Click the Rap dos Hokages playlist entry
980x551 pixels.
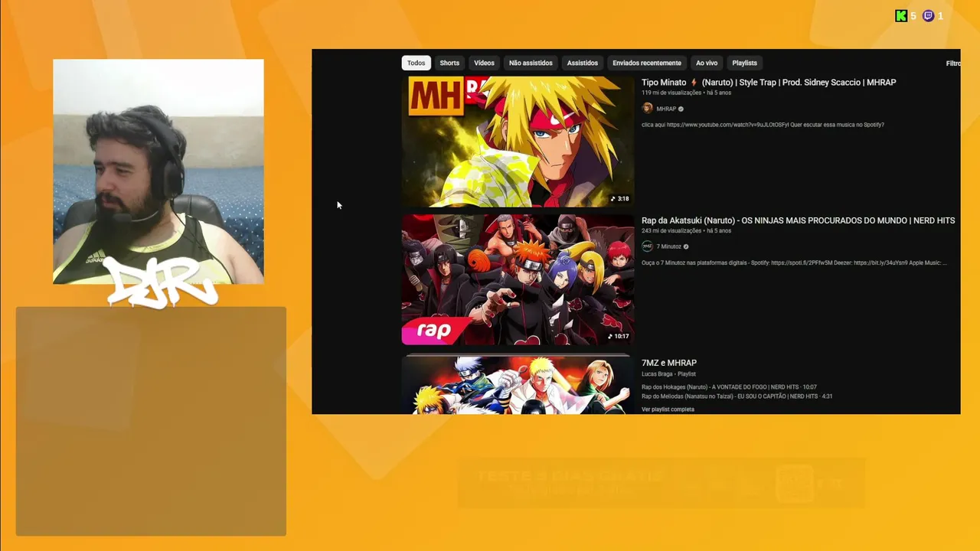coord(729,387)
